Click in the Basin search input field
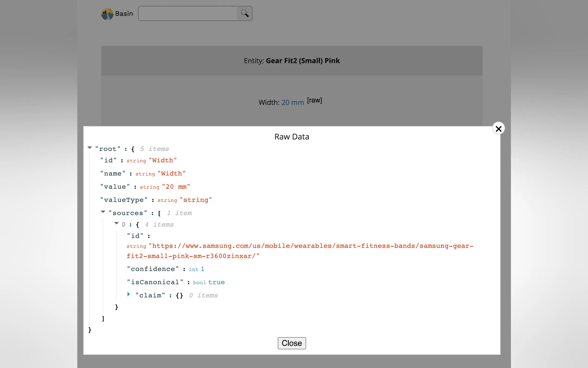This screenshot has height=368, width=588. click(188, 13)
